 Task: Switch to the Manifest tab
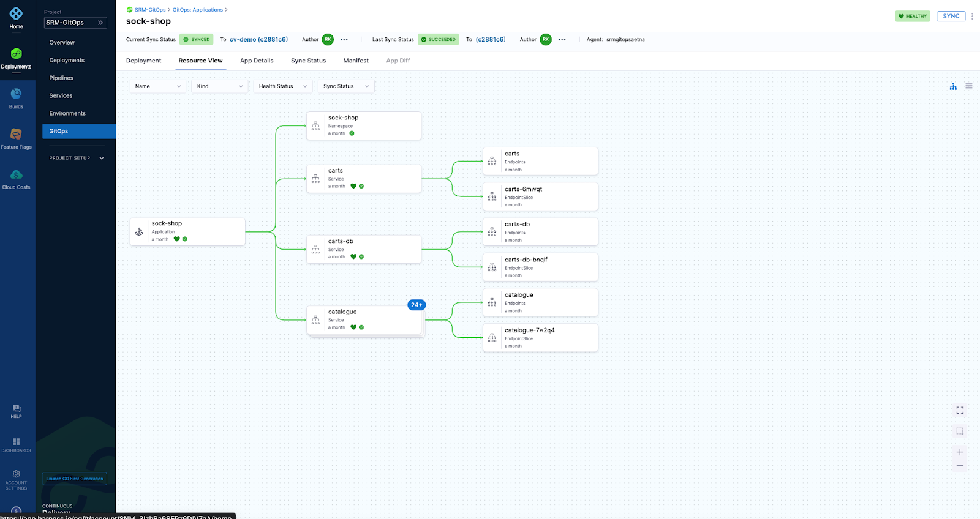356,61
